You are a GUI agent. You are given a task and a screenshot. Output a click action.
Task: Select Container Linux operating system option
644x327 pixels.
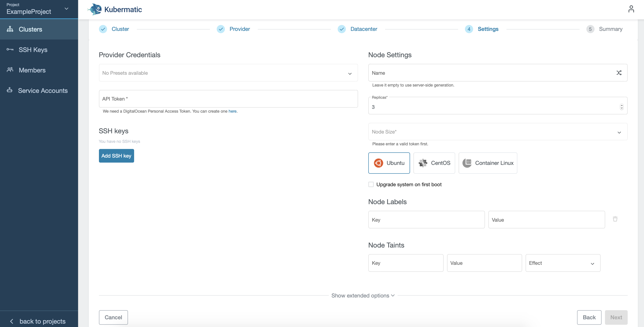coord(488,163)
